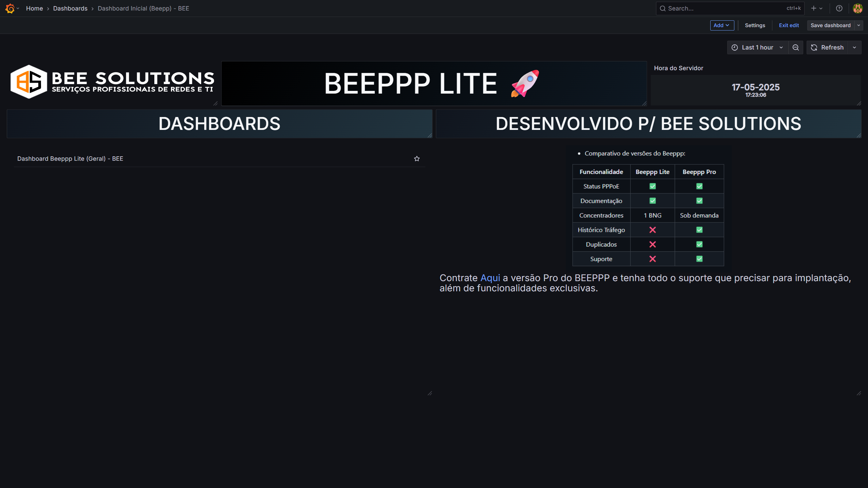This screenshot has width=868, height=488.
Task: Open the user profile avatar
Action: click(857, 8)
